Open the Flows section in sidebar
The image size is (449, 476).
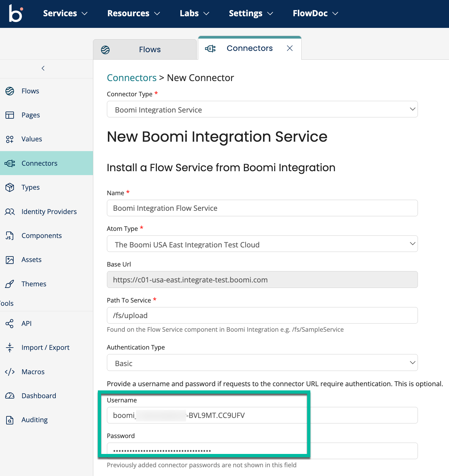coord(30,91)
